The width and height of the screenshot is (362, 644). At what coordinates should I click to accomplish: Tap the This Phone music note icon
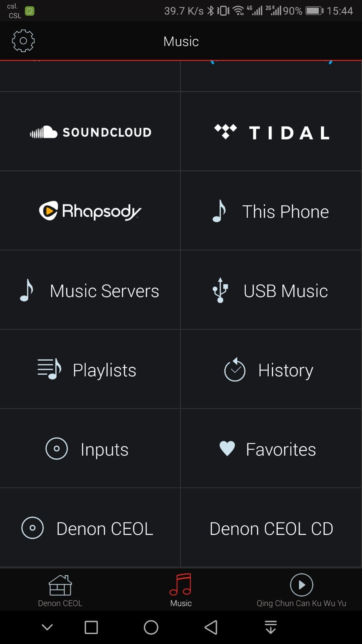point(219,211)
